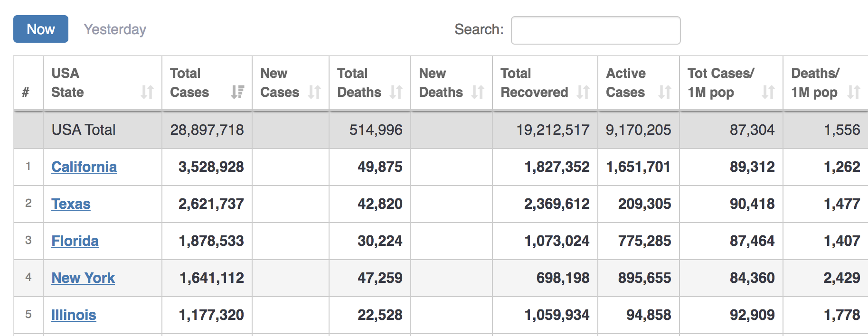Open the Florida state link

tap(75, 241)
